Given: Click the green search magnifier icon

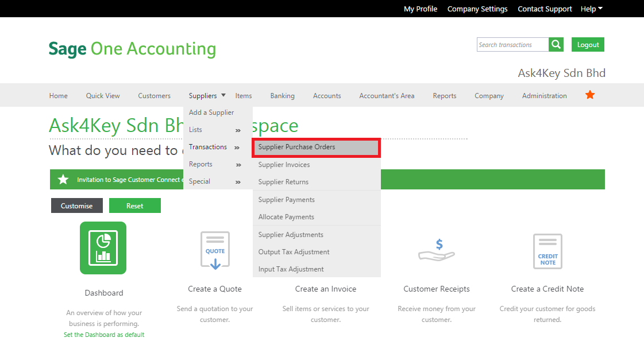Looking at the screenshot, I should pos(556,44).
